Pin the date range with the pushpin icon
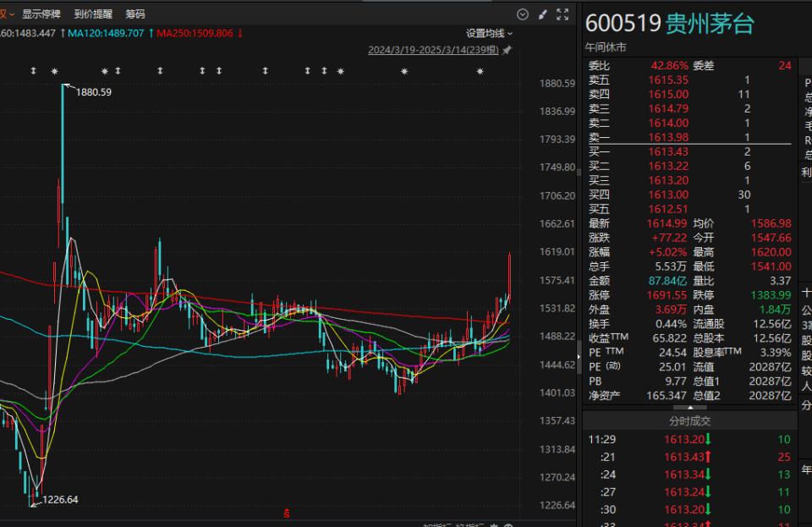 (507, 50)
